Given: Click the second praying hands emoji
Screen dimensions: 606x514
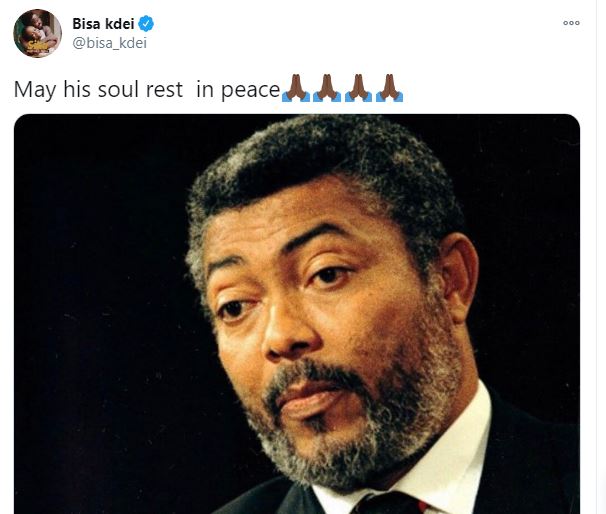Looking at the screenshot, I should click(327, 88).
